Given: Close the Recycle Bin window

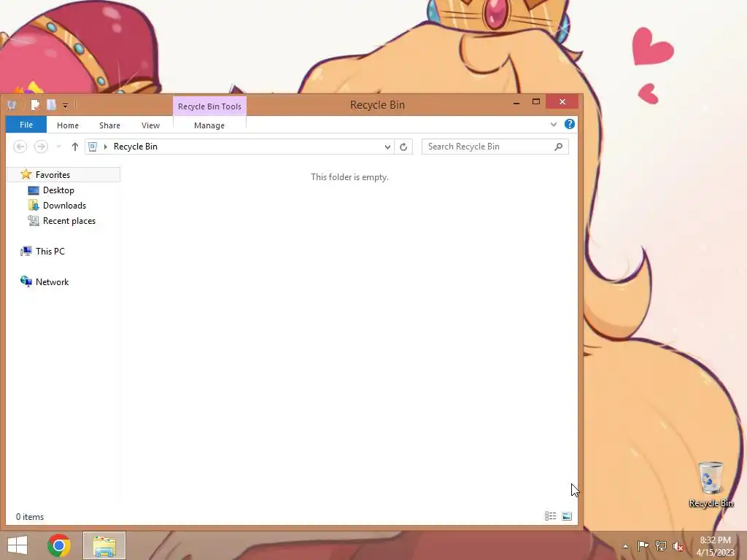Looking at the screenshot, I should click(562, 101).
